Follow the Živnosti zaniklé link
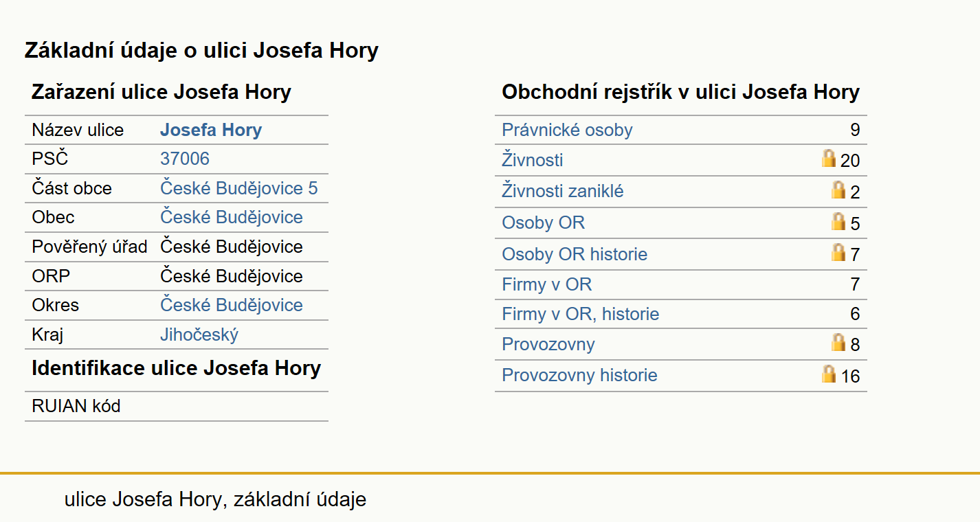This screenshot has width=980, height=522. pyautogui.click(x=563, y=192)
